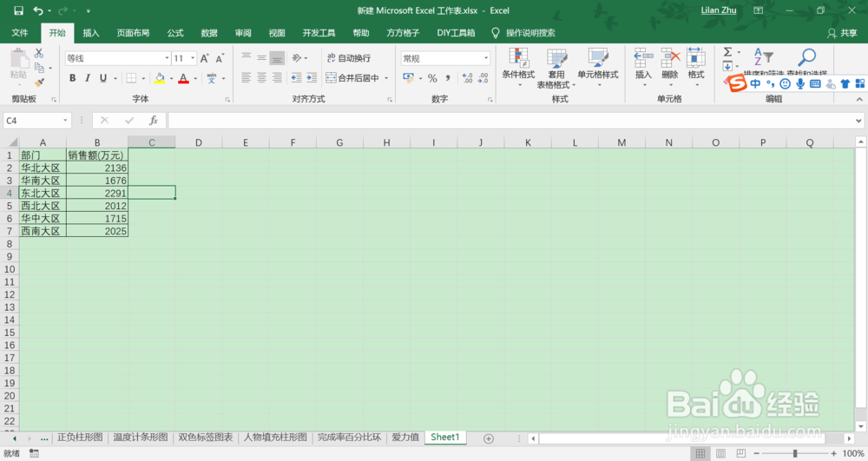Switch to the 数据 Data tab

(209, 33)
